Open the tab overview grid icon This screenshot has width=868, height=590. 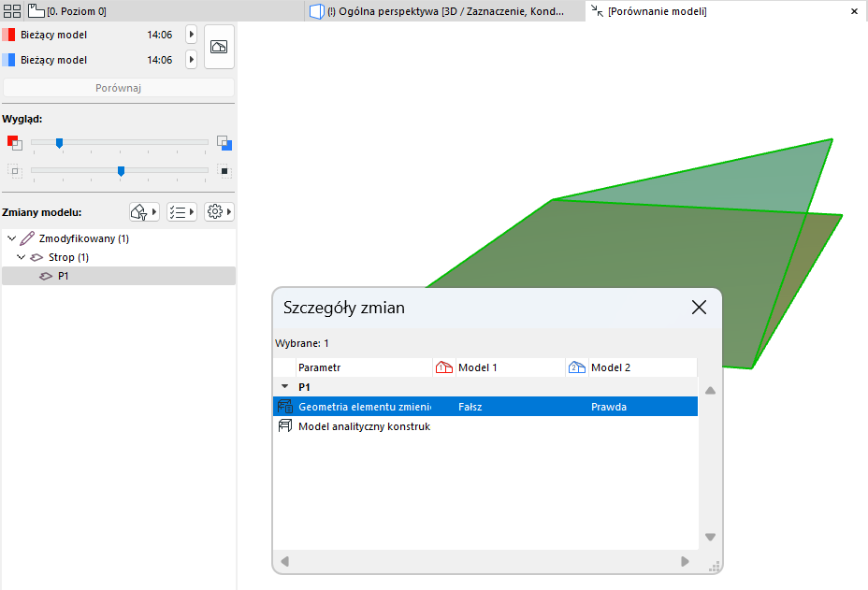pos(11,11)
